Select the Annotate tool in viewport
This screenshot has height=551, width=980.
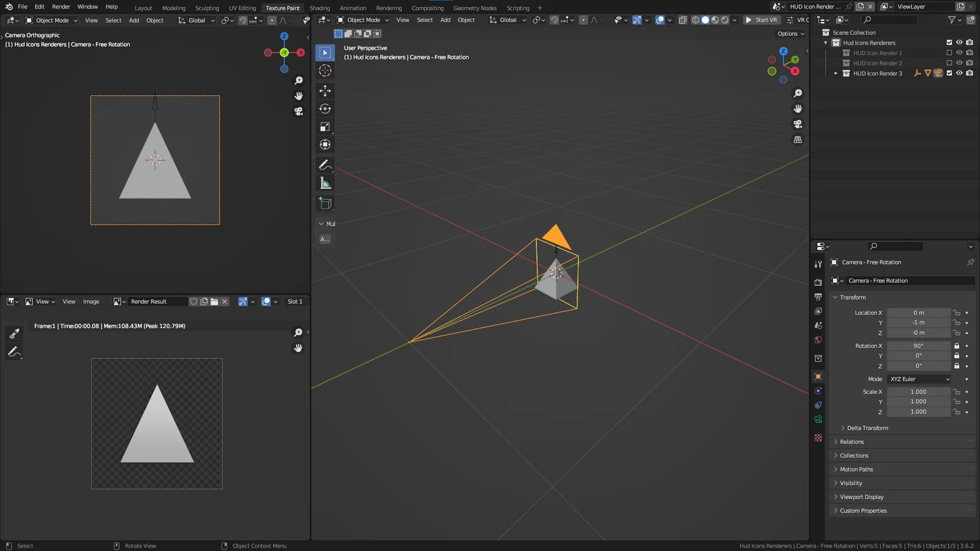[x=325, y=165]
